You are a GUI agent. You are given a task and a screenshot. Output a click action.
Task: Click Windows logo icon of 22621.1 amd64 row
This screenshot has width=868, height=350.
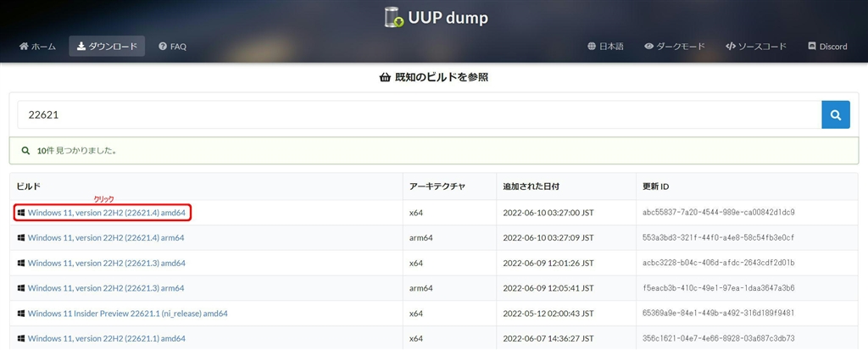coord(21,338)
